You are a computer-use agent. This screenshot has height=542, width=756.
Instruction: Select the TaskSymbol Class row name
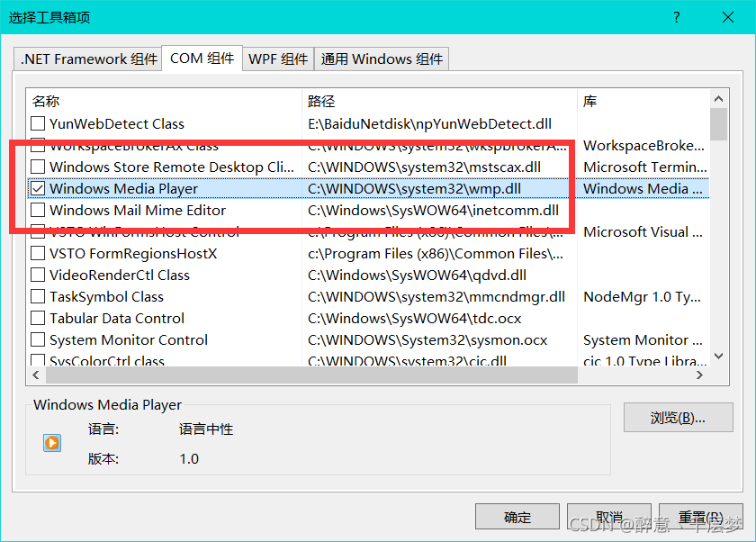pos(106,297)
